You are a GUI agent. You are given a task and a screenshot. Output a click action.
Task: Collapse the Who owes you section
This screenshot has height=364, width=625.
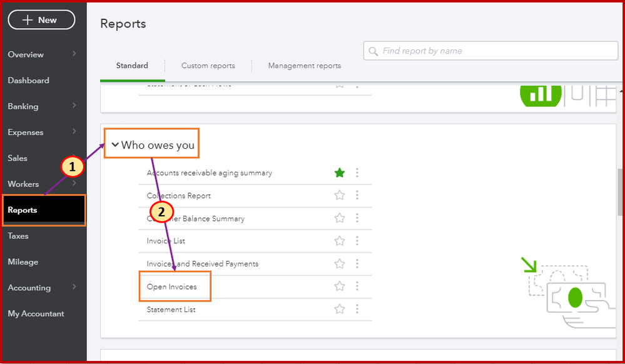115,145
